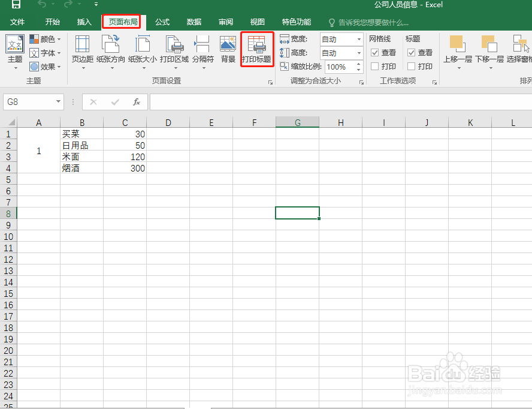
Task: Expand the 颜色 (Colors) dropdown
Action: (x=59, y=39)
